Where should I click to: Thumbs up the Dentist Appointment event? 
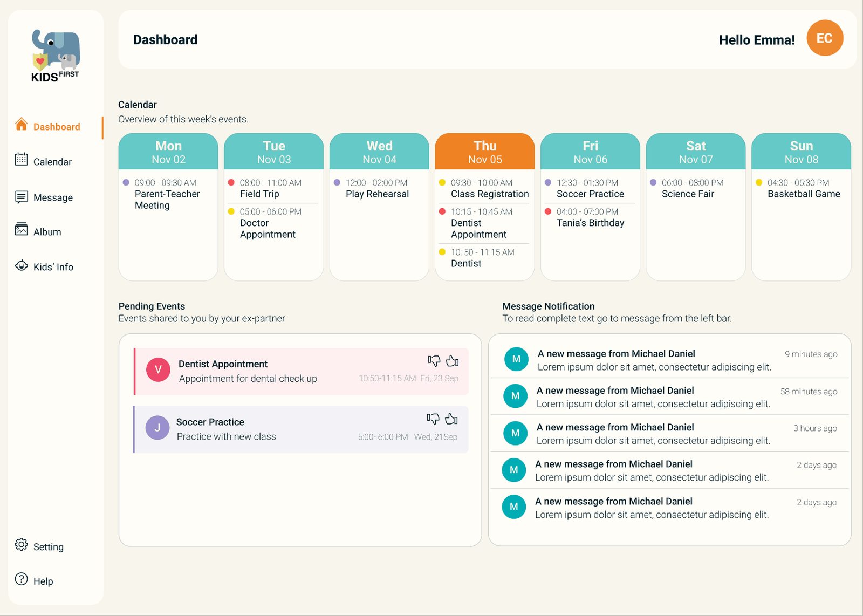tap(453, 361)
